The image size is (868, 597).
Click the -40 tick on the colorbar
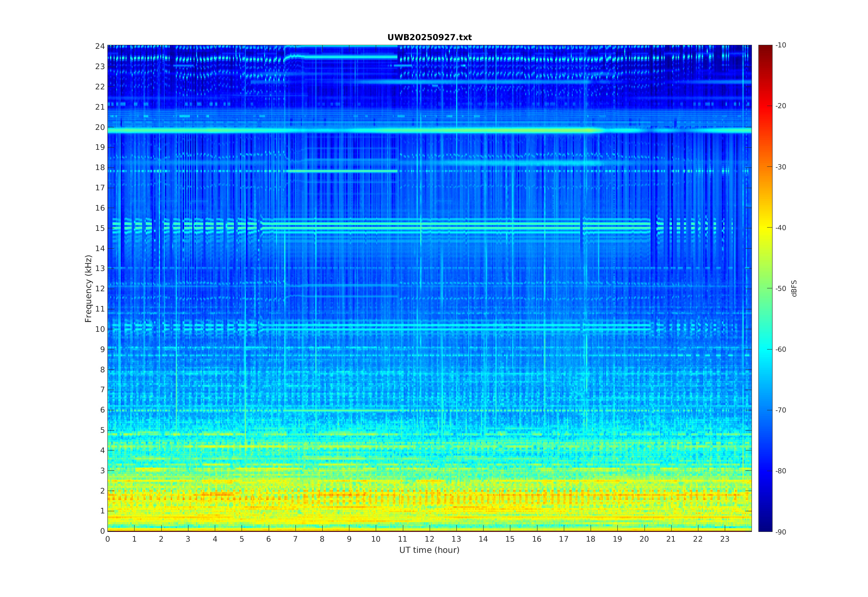780,228
